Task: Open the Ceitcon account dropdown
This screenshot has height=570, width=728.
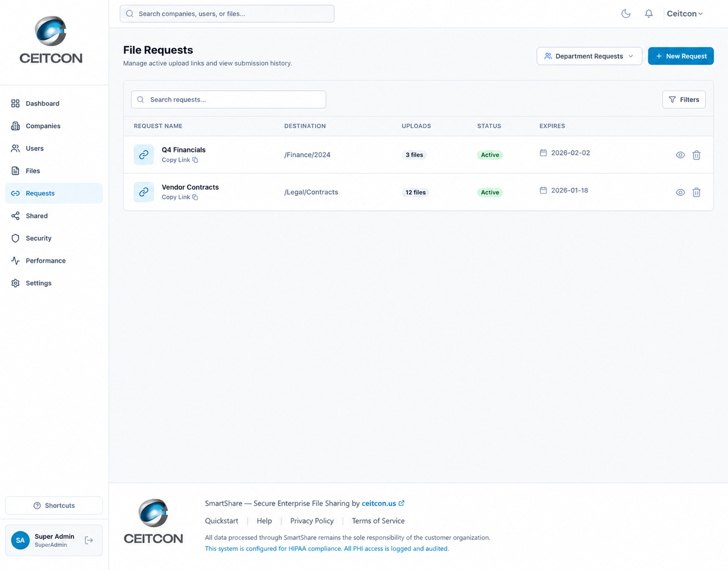Action: point(684,14)
